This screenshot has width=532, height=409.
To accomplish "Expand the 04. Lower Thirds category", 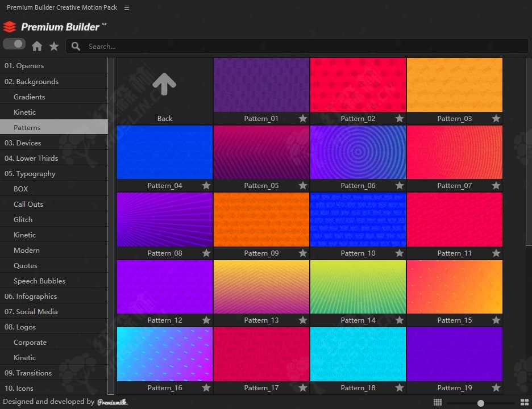I will point(54,158).
